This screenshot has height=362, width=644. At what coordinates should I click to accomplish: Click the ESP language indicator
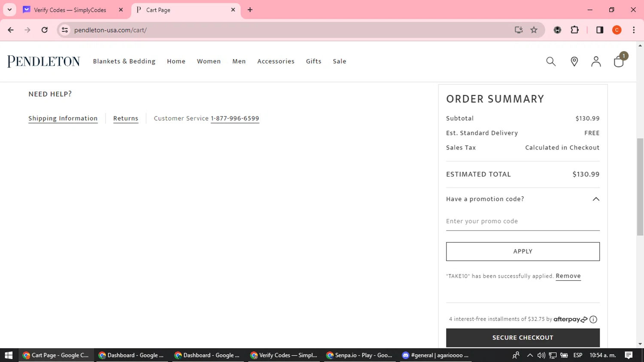pos(578,355)
